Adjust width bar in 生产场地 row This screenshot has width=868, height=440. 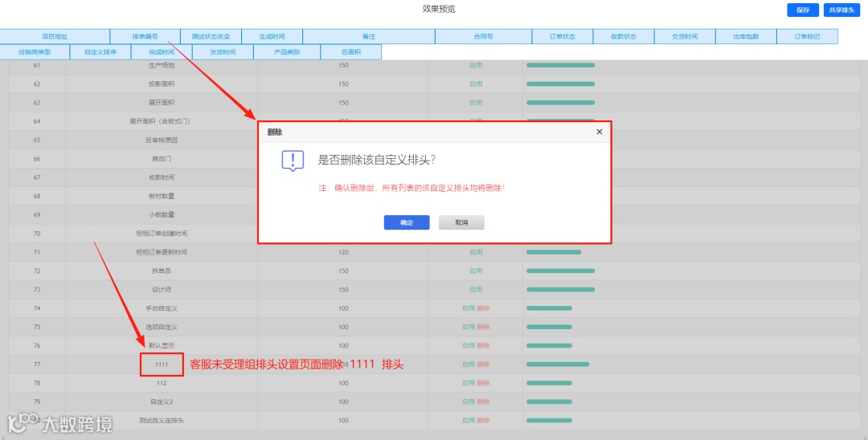pos(560,65)
